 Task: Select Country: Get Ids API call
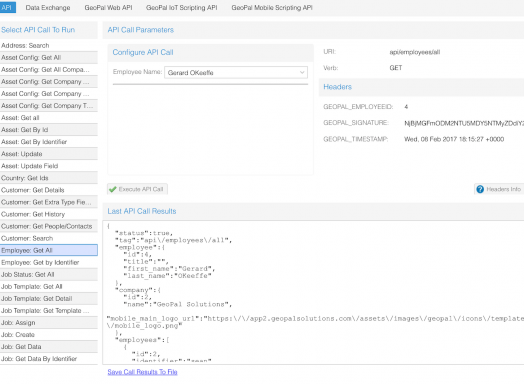coord(49,178)
